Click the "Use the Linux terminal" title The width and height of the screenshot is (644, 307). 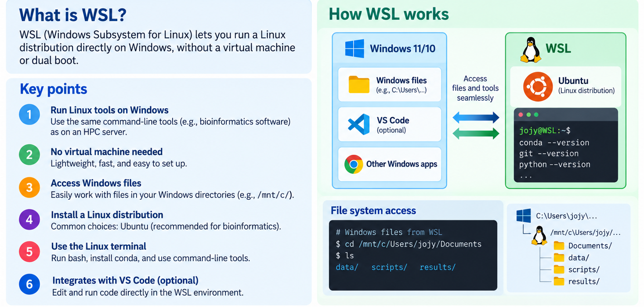(x=99, y=246)
